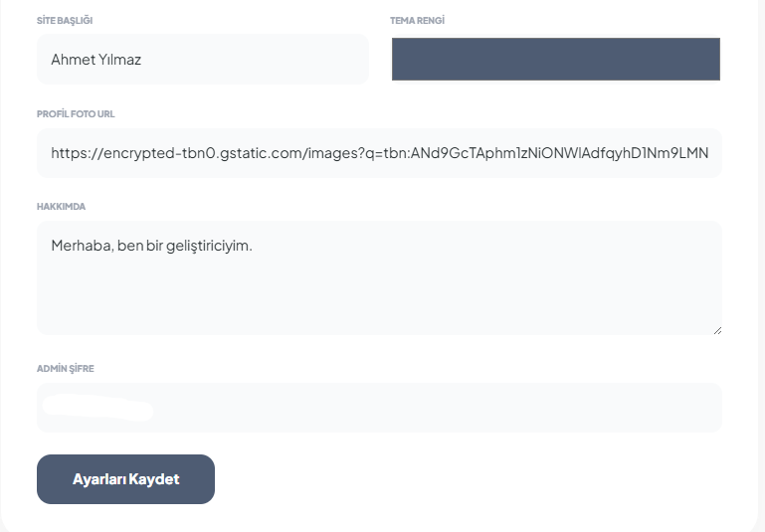Viewport: 765px width, 532px height.
Task: Open the Tema Rengi color picker swatch
Action: [x=556, y=59]
